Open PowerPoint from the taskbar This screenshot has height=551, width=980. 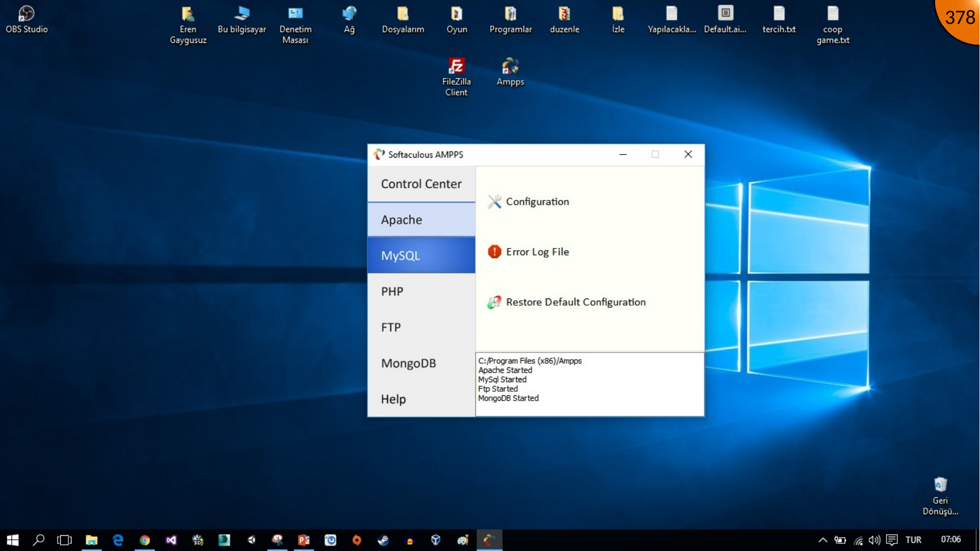pyautogui.click(x=304, y=540)
